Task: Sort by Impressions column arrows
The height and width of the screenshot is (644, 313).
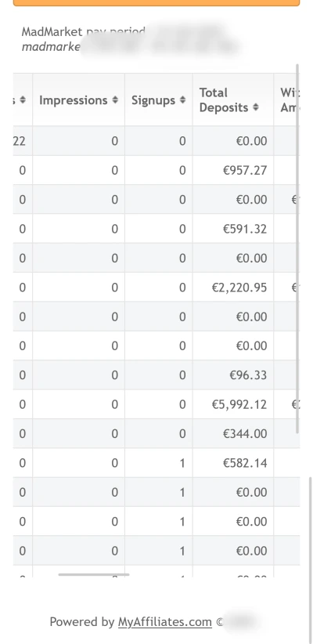Action: [x=115, y=99]
